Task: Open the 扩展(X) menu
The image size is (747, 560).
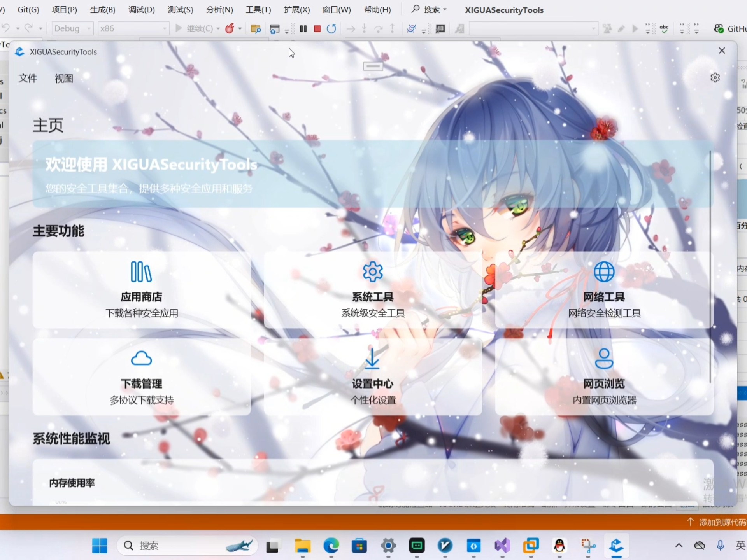Action: tap(297, 9)
